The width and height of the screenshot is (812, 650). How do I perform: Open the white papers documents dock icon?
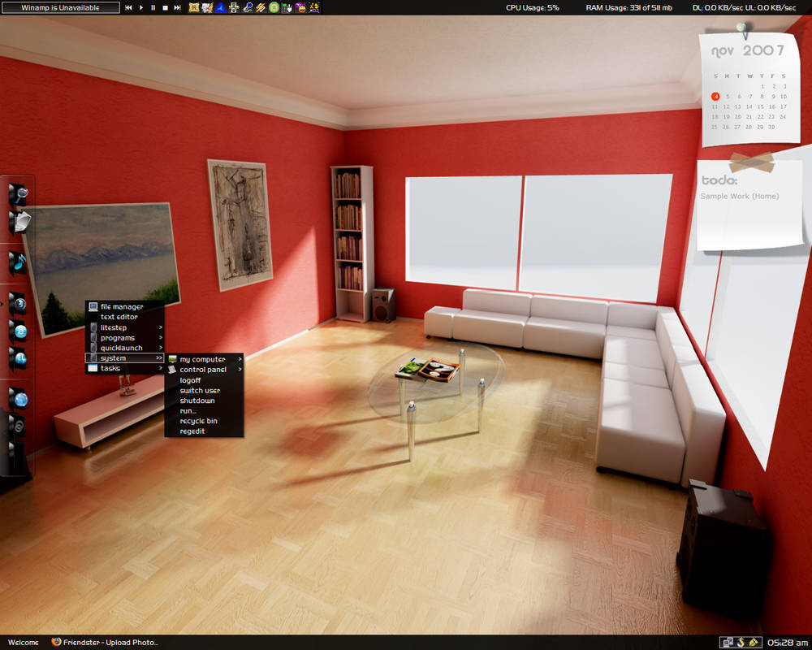[19, 222]
